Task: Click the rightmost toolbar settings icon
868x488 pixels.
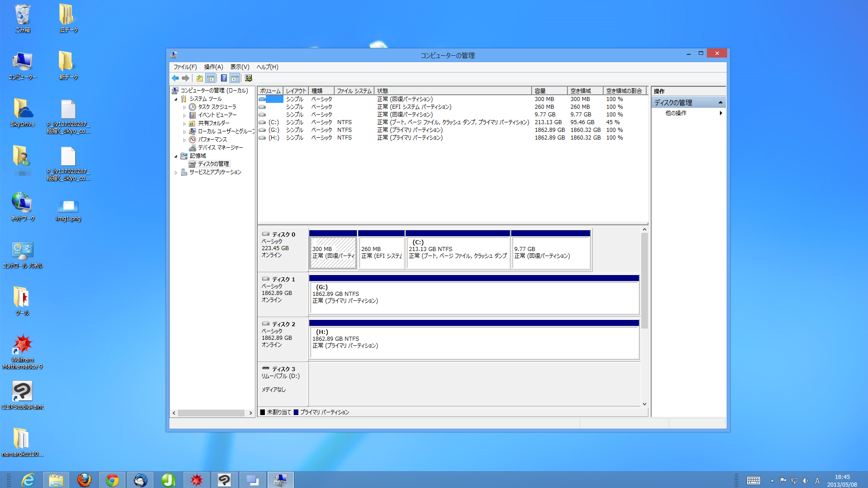Action: [248, 78]
